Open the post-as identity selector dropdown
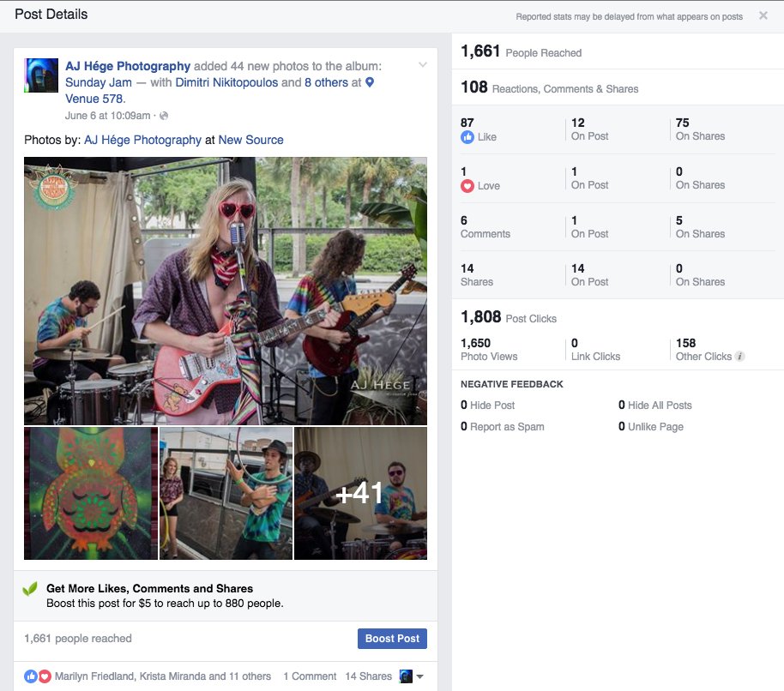The image size is (784, 691). coord(412,676)
